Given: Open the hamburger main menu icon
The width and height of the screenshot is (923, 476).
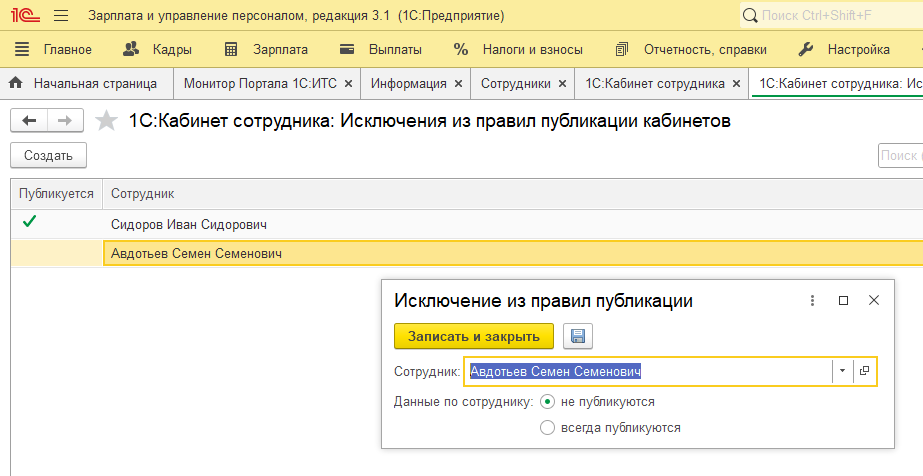Looking at the screenshot, I should point(60,16).
